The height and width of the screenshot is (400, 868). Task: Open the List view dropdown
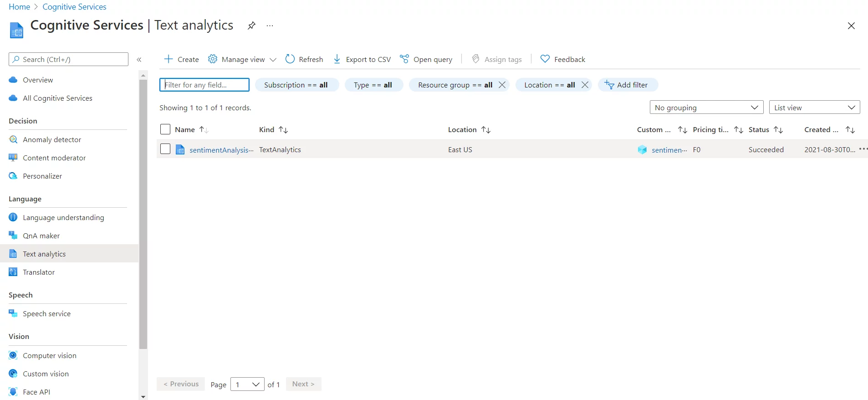(814, 108)
